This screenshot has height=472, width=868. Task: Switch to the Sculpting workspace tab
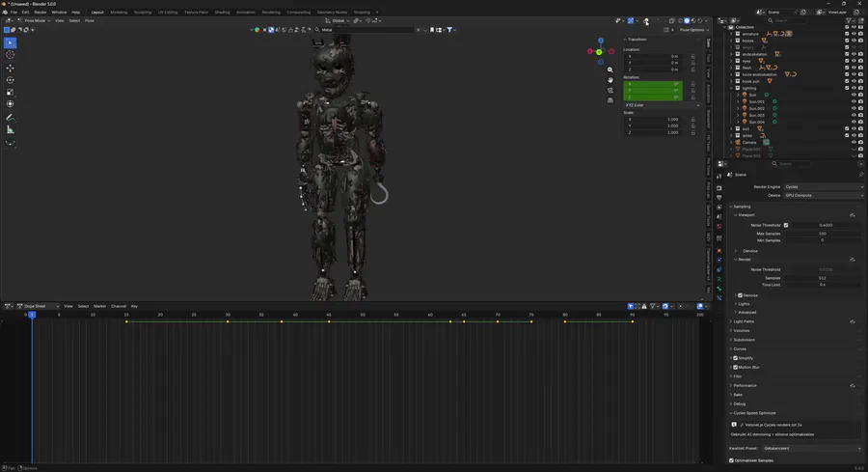point(143,13)
